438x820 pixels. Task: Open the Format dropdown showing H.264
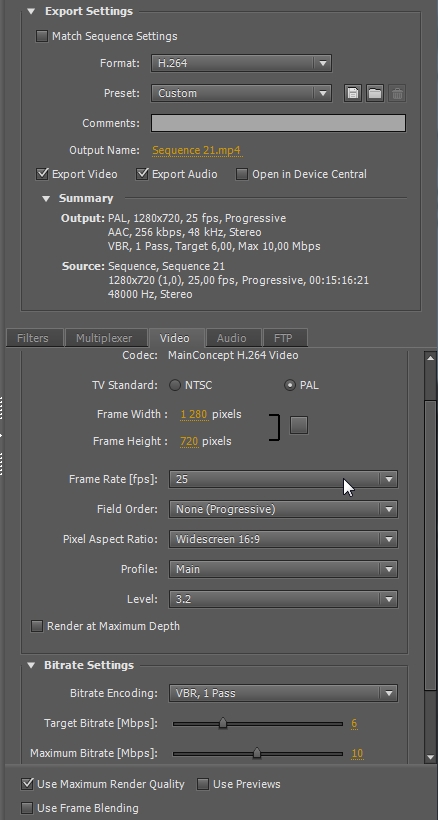click(x=241, y=63)
